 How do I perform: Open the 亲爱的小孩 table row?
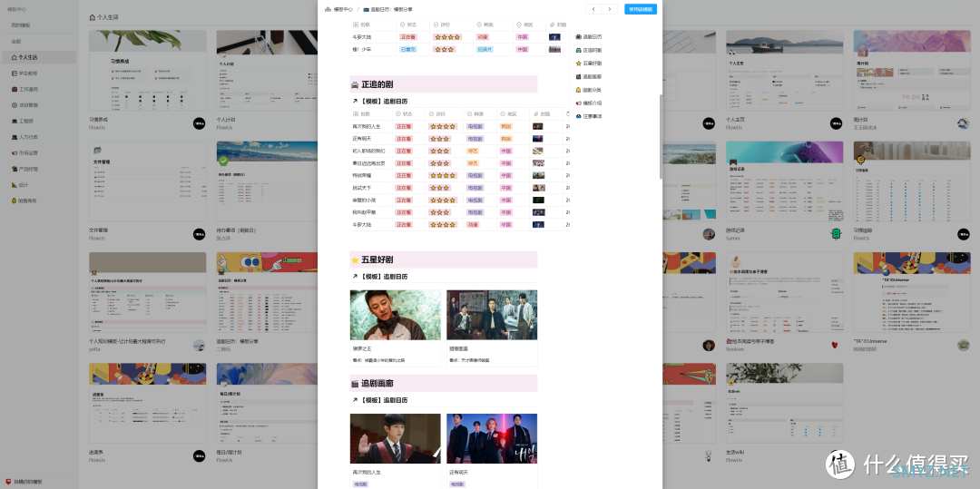pyautogui.click(x=459, y=200)
